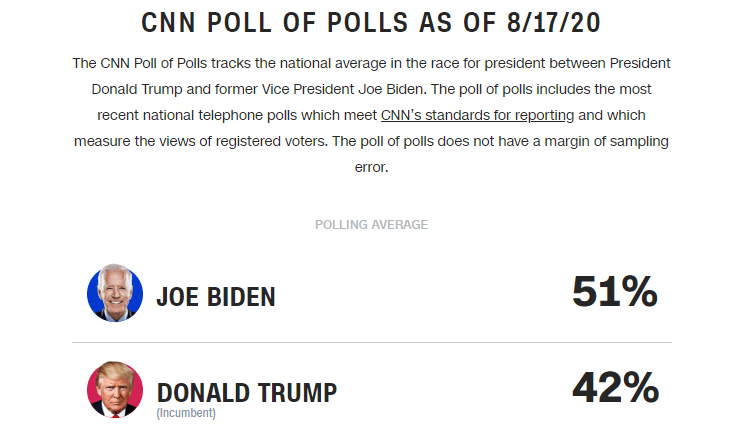
Task: Click the blue ring of Biden's portrait circle
Action: [91, 293]
